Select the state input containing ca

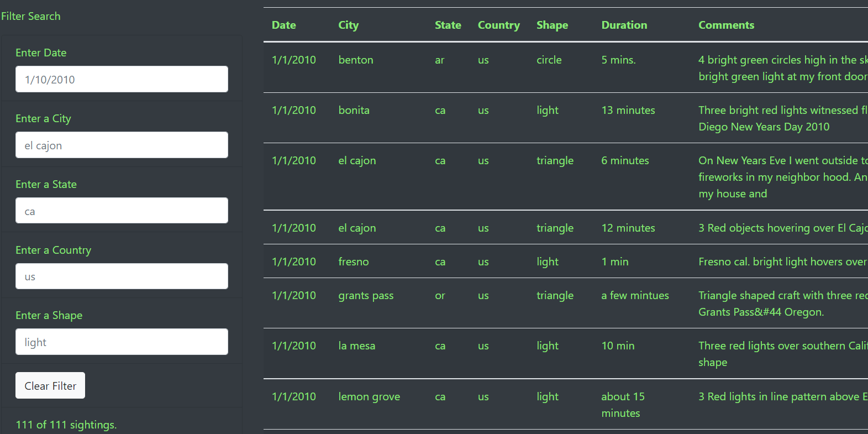[x=121, y=211]
